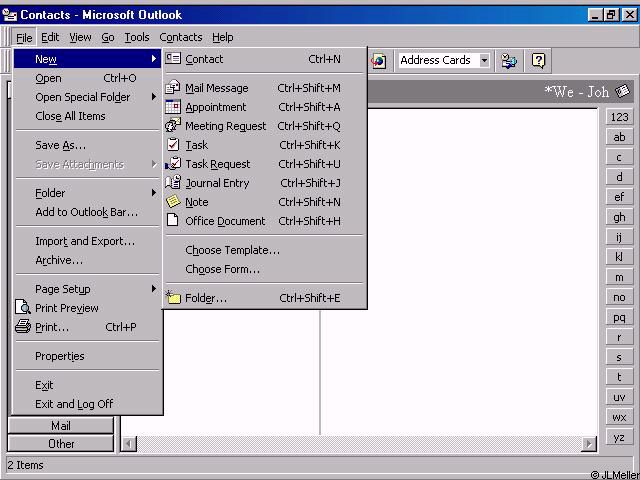The height and width of the screenshot is (480, 640).
Task: Click the Print Preview magnifier icon
Action: pyautogui.click(x=23, y=307)
